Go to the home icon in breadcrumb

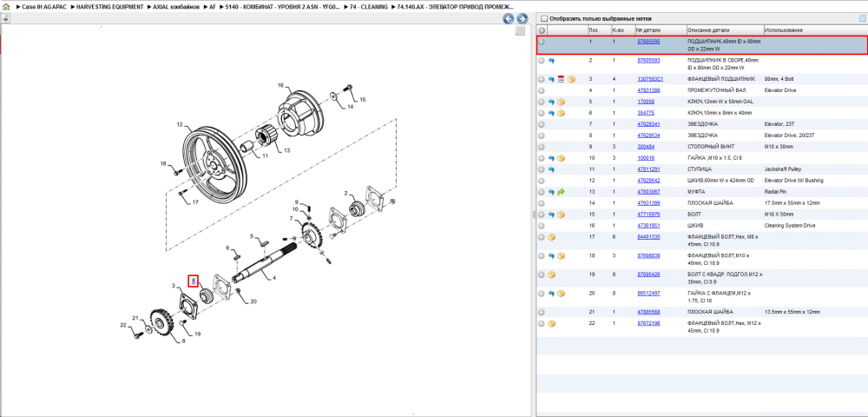[6, 7]
